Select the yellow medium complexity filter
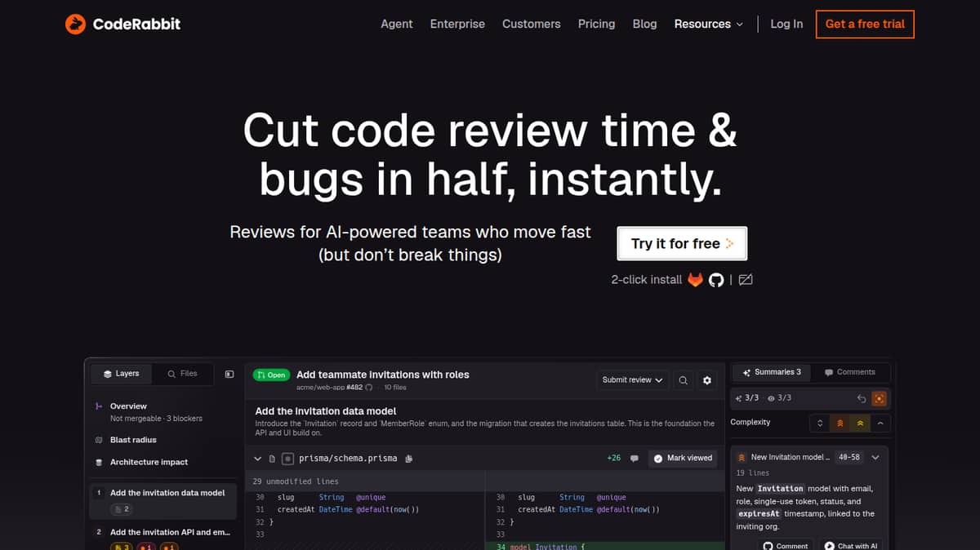980x550 pixels. [x=859, y=423]
